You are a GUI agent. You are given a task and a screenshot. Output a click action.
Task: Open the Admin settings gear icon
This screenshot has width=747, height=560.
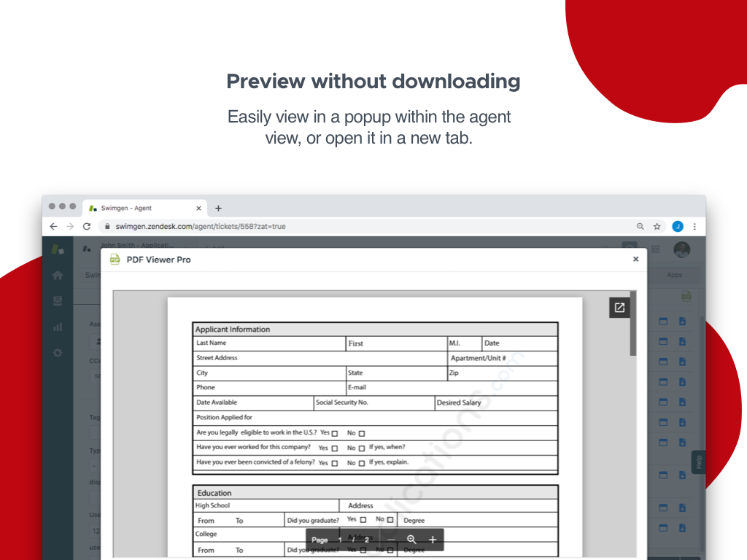58,353
